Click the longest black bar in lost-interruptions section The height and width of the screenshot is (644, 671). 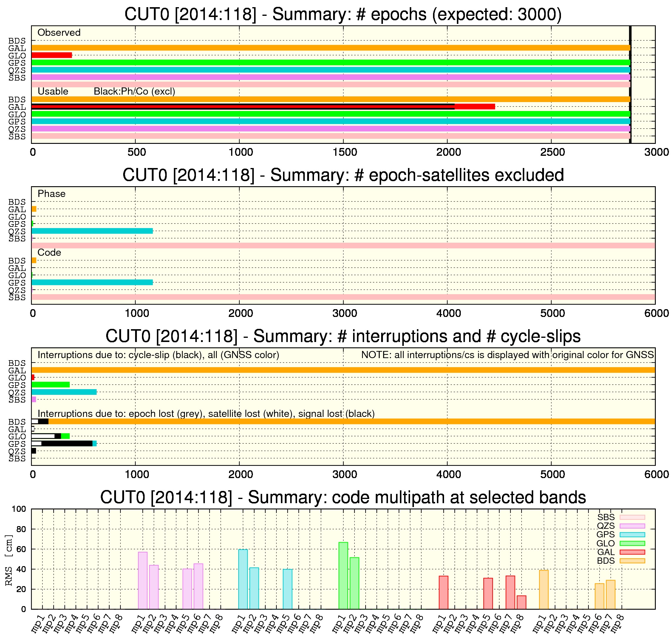pyautogui.click(x=67, y=443)
